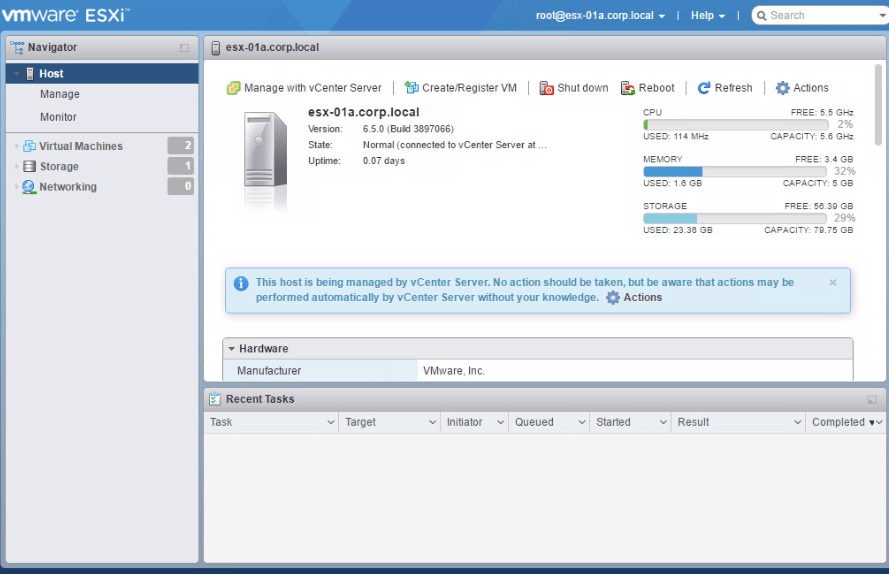889x574 pixels.
Task: Click the Manage with vCenter Server icon
Action: pos(234,88)
